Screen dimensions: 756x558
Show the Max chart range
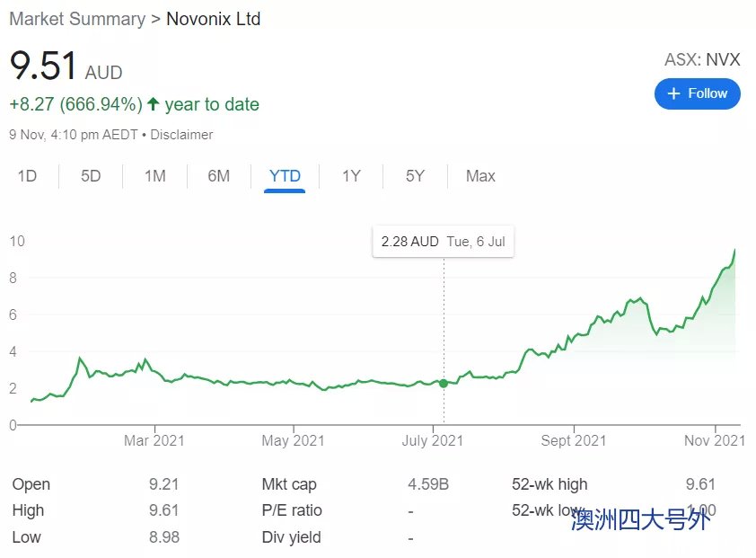pos(480,176)
